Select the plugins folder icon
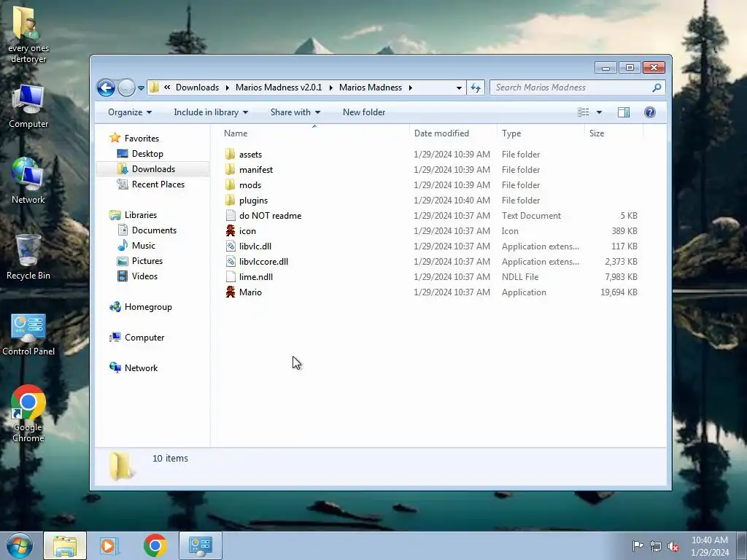 tap(230, 200)
